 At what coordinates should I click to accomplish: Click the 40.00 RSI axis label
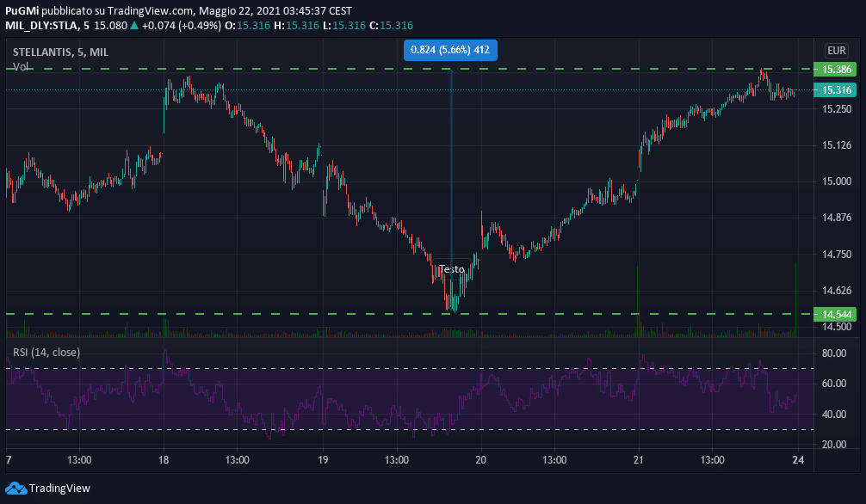click(x=834, y=414)
